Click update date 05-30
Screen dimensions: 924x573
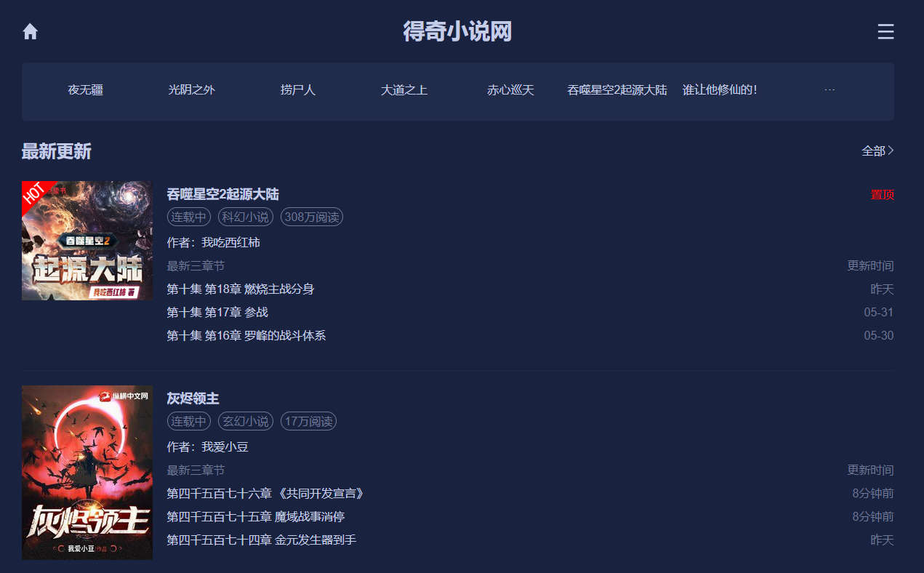pyautogui.click(x=879, y=335)
